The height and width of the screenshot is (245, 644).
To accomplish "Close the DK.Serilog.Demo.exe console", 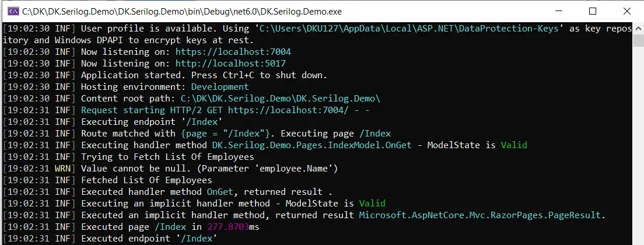I will pyautogui.click(x=626, y=11).
